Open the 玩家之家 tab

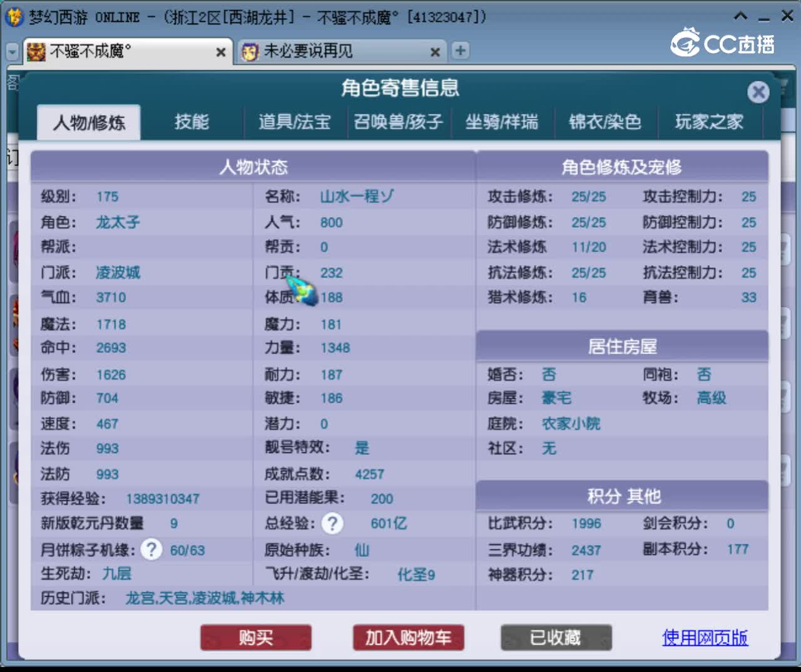[709, 121]
